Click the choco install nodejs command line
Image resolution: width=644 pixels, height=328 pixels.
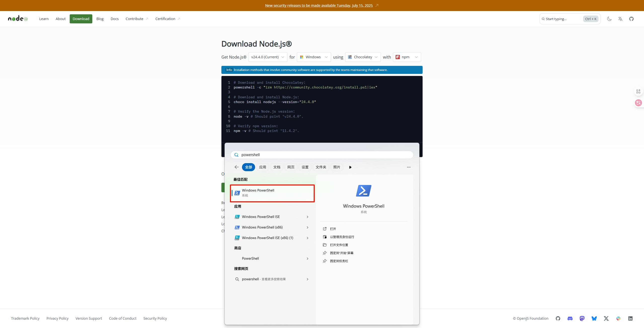click(275, 102)
